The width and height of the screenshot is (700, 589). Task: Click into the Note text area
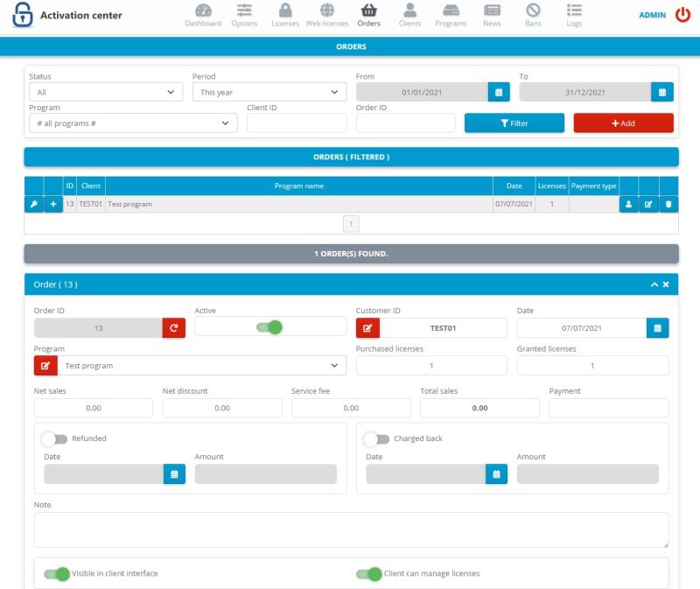click(x=352, y=529)
